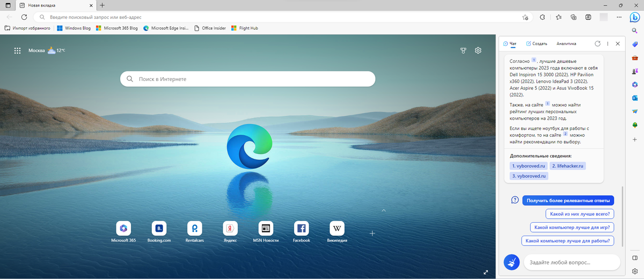This screenshot has height=279, width=644.
Task: Open the new tab page settings gear
Action: point(478,50)
